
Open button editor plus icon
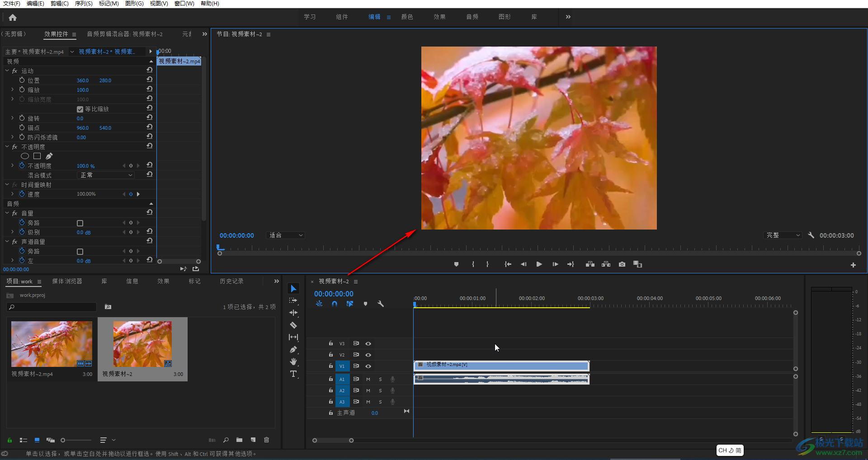[x=853, y=265]
